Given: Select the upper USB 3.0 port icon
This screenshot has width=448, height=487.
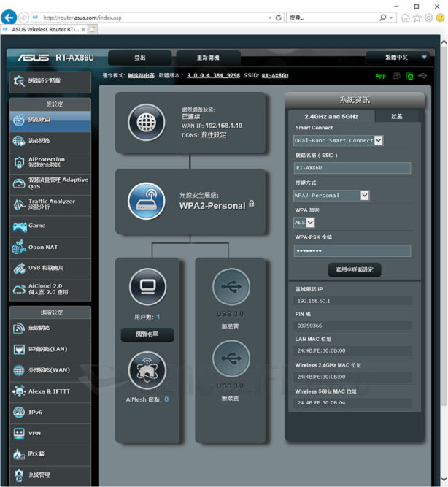Looking at the screenshot, I should click(231, 287).
